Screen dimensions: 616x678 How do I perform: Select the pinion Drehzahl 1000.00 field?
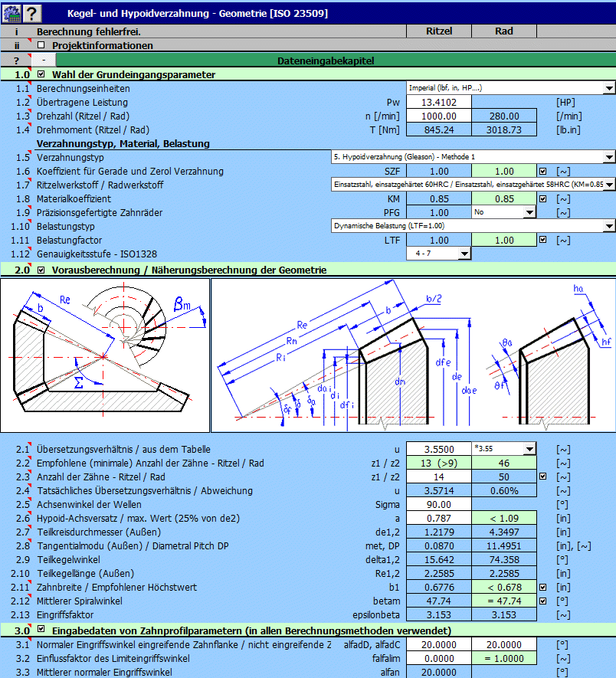pyautogui.click(x=438, y=116)
